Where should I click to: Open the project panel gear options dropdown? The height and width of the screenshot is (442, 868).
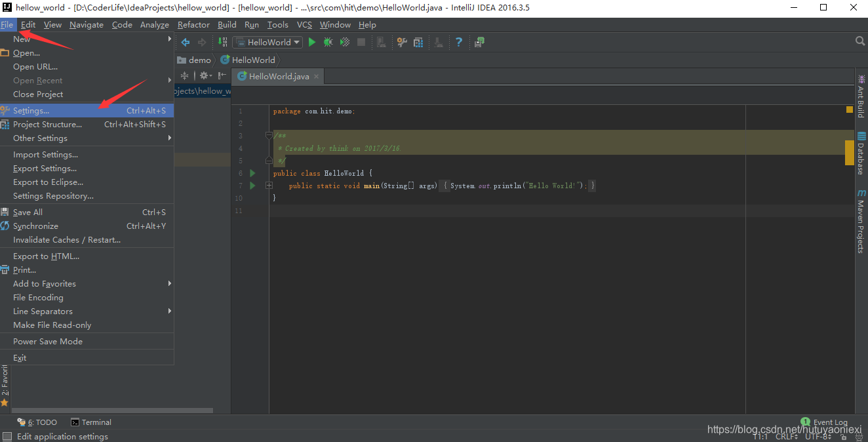tap(206, 75)
